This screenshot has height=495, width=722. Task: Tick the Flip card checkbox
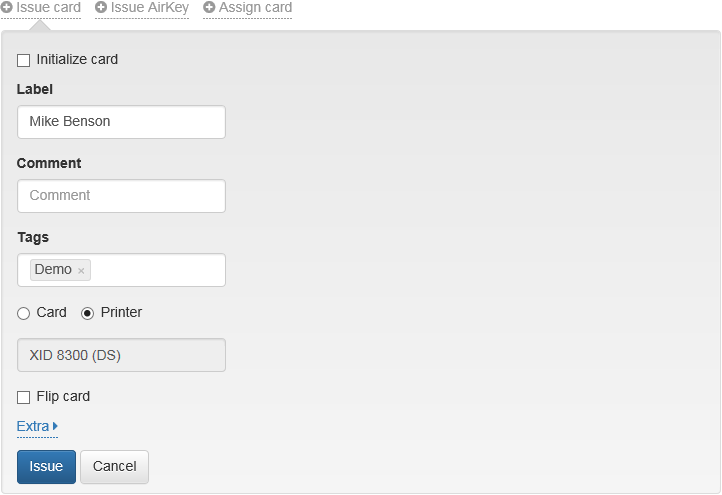[x=23, y=397]
